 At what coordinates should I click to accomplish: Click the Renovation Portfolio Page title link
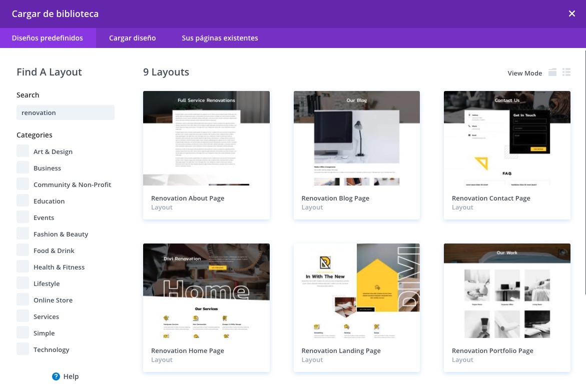click(x=492, y=351)
